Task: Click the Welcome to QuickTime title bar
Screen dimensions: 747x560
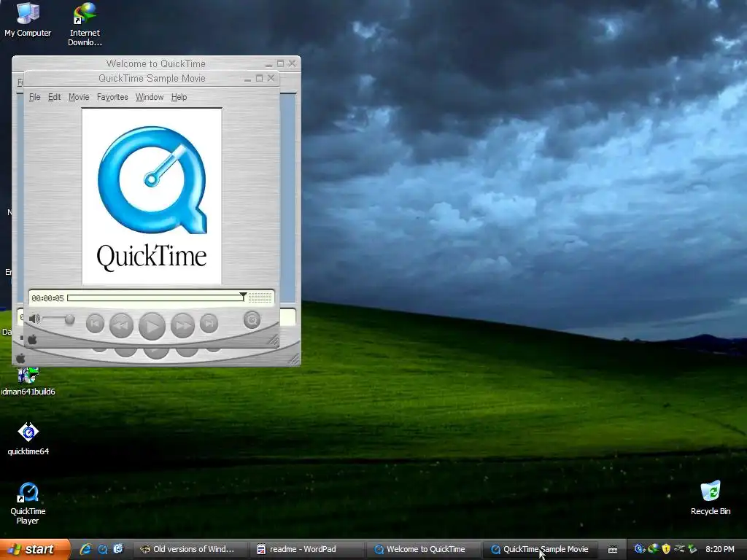Action: [x=156, y=63]
